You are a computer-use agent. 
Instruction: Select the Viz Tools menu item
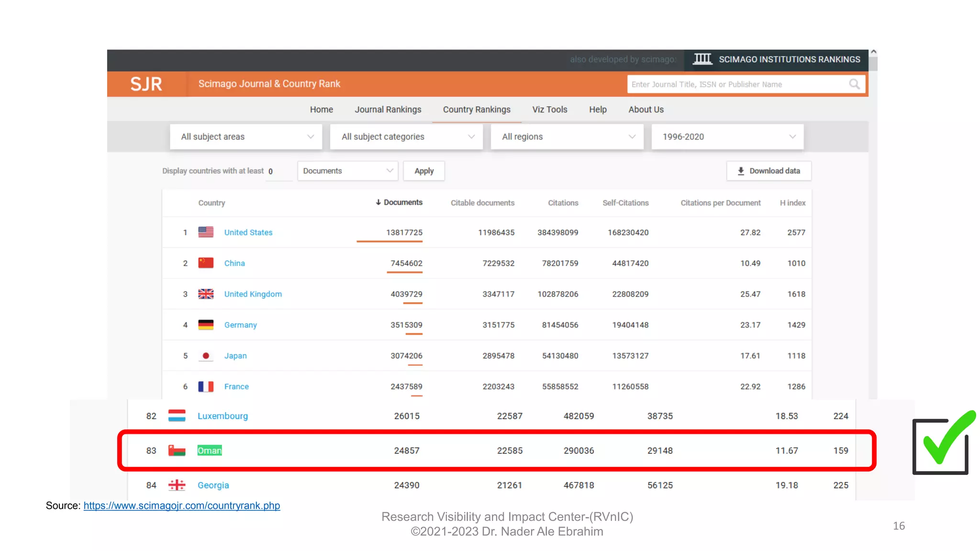[x=550, y=110]
